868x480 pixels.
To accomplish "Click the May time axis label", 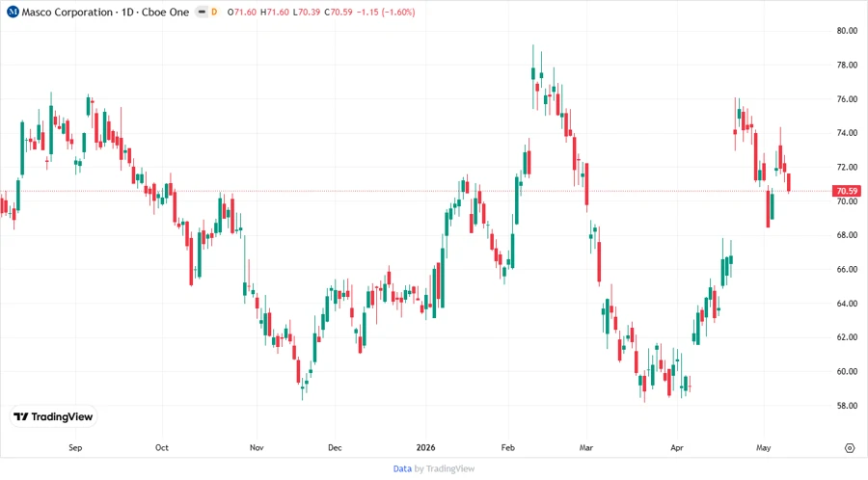I will [x=764, y=447].
